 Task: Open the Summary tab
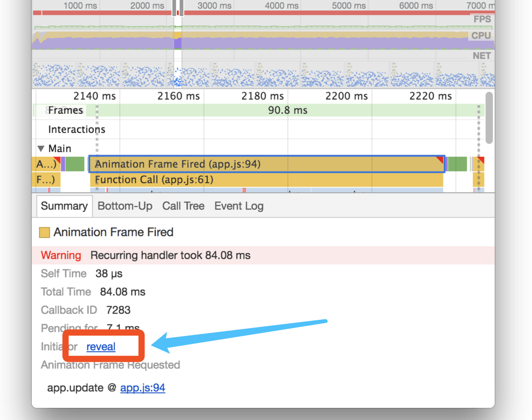(x=64, y=206)
